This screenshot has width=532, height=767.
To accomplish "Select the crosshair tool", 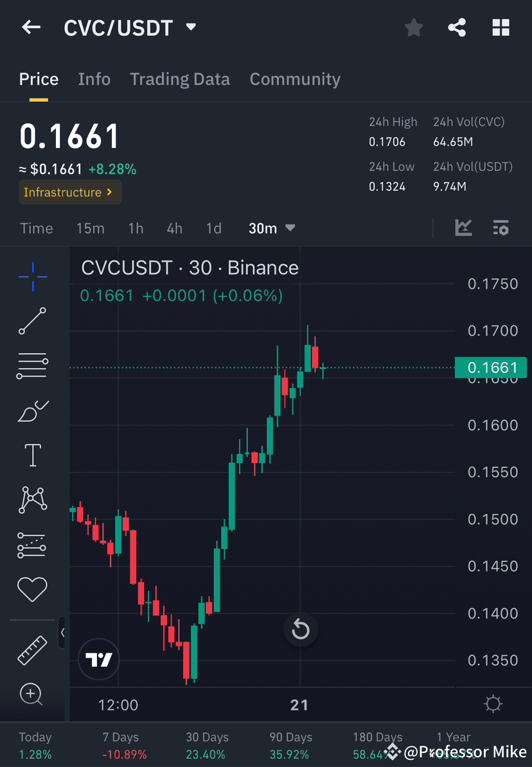I will point(32,276).
